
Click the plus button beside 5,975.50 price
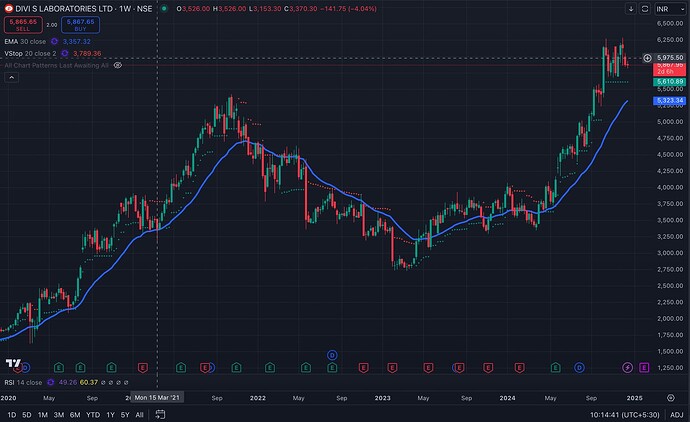tap(647, 58)
